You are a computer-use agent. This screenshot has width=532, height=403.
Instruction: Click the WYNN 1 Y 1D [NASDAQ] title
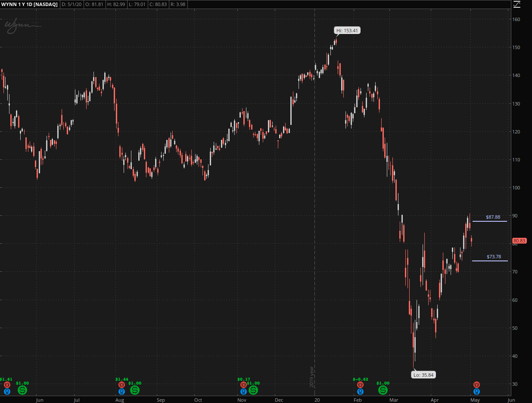29,4
